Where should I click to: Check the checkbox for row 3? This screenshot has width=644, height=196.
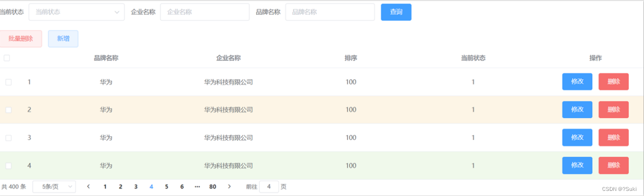click(x=9, y=138)
